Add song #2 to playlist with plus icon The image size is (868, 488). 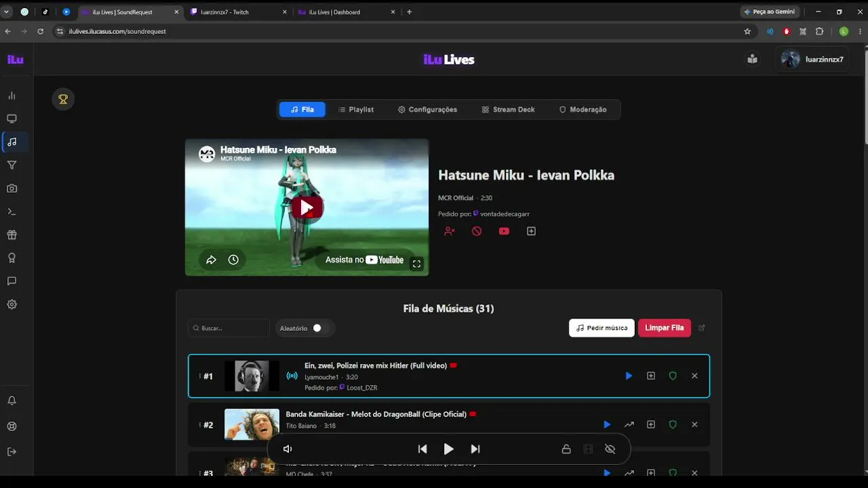[x=651, y=425]
